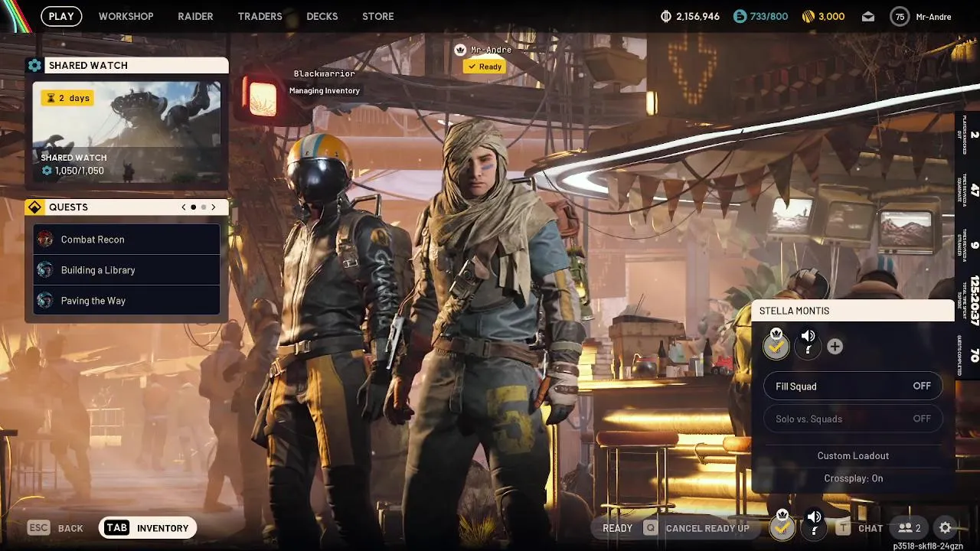The image size is (980, 551).
Task: Select the Blackwarrior player nameplate
Action: 325,74
